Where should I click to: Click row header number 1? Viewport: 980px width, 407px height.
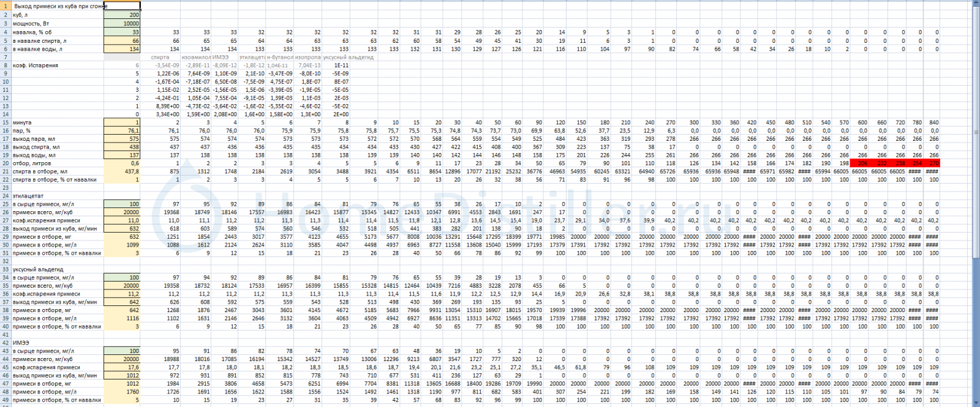[x=6, y=6]
